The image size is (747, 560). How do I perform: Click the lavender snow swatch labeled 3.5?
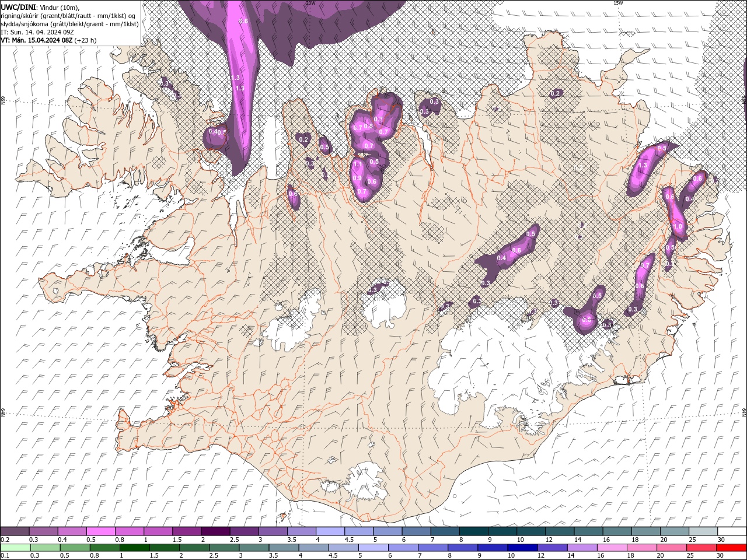click(x=301, y=531)
